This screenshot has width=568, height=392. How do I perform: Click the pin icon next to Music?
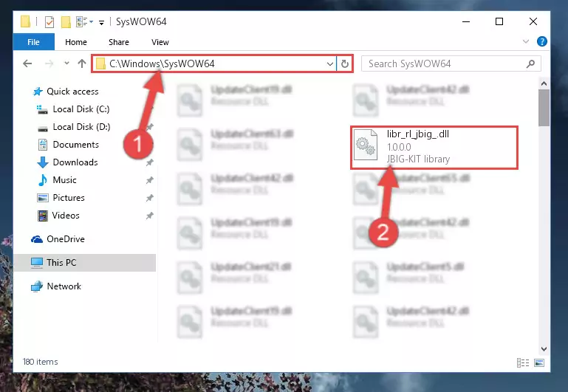click(x=149, y=180)
